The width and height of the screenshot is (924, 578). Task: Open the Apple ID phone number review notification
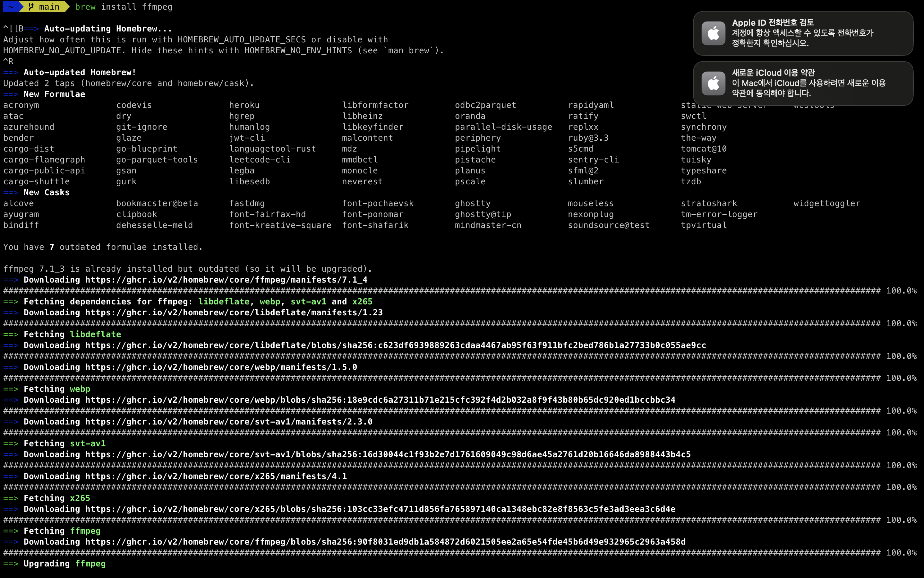803,33
